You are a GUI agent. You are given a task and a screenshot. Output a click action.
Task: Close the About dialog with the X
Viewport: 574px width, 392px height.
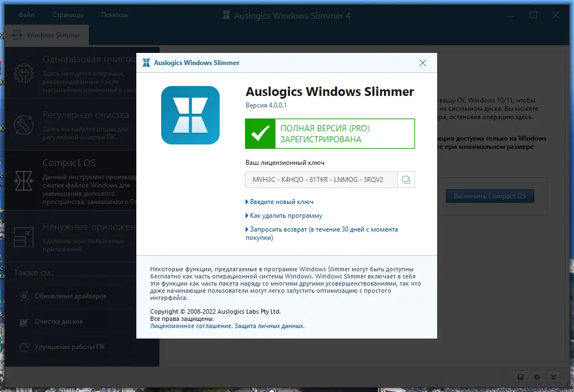(422, 63)
